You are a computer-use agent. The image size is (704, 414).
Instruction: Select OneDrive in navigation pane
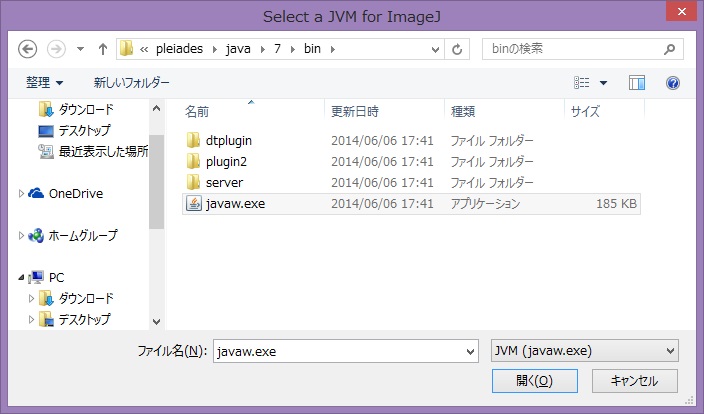click(76, 194)
